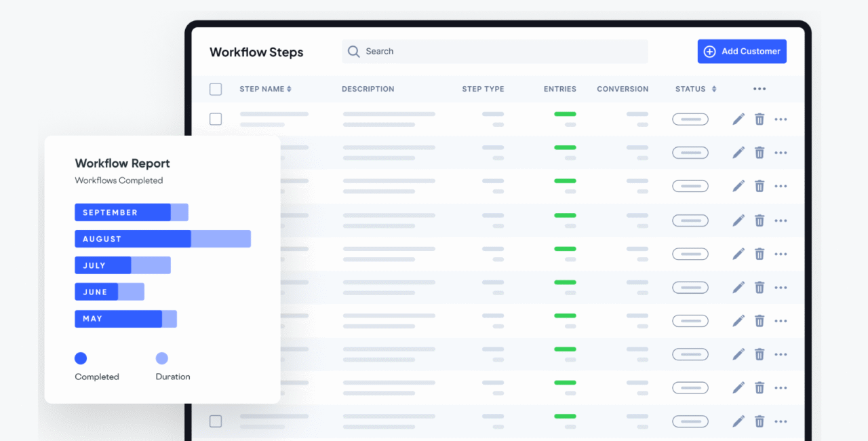Open the three-dot menu in first row

click(781, 119)
